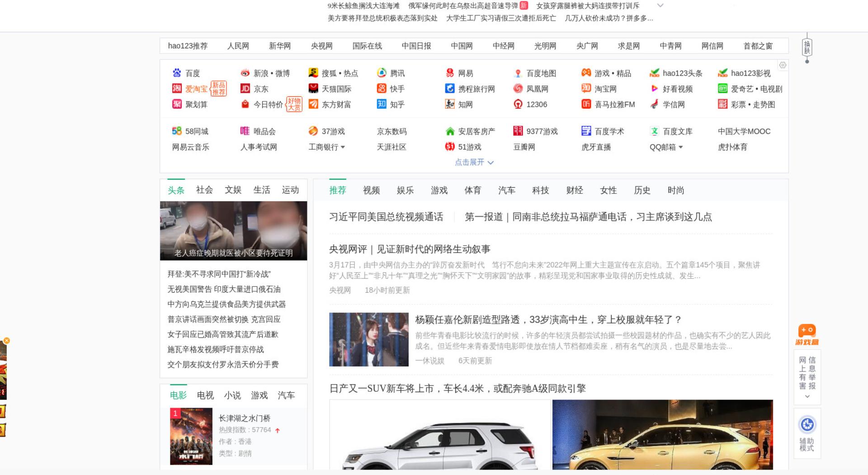Viewport: 868px width, 475px height.
Task: Open 杨颖任嘉伦新剧造型路透 article title
Action: click(x=548, y=320)
